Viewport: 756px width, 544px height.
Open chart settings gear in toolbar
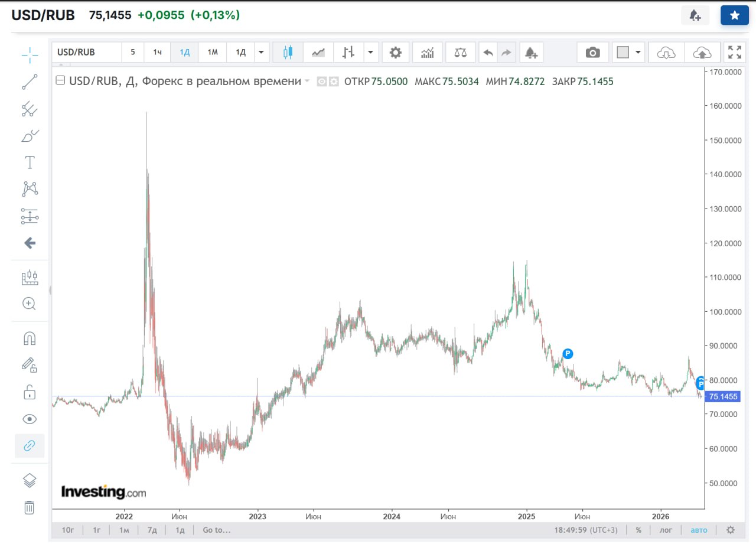396,53
